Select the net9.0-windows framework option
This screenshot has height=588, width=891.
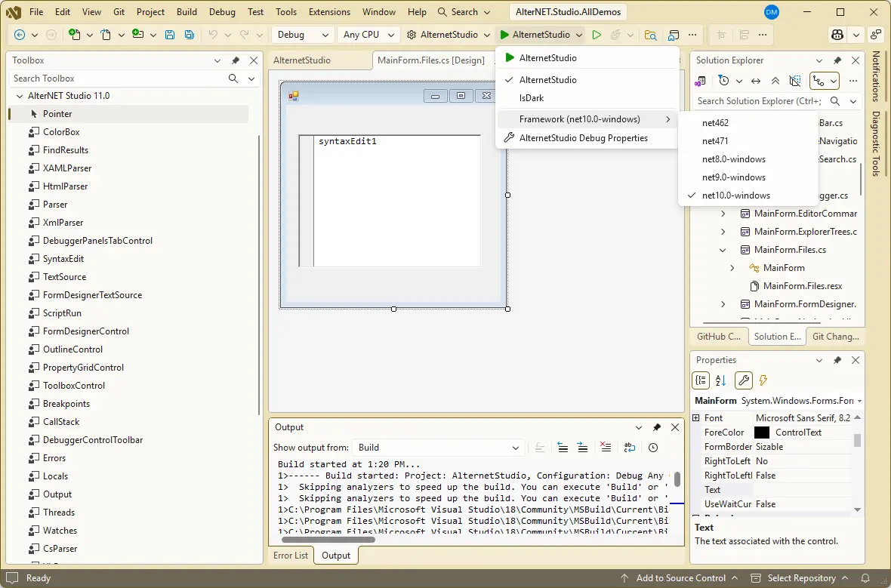[748, 177]
